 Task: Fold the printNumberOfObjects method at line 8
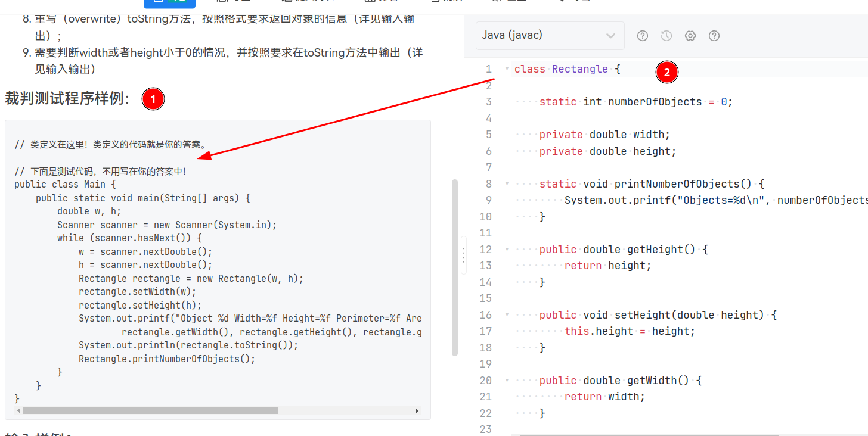[507, 184]
